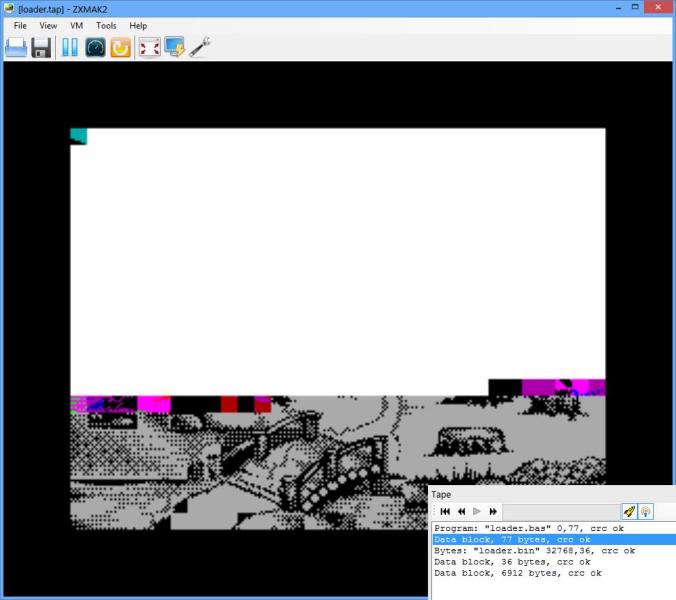The width and height of the screenshot is (676, 600).
Task: Pause the emulation with the pause button
Action: point(69,47)
